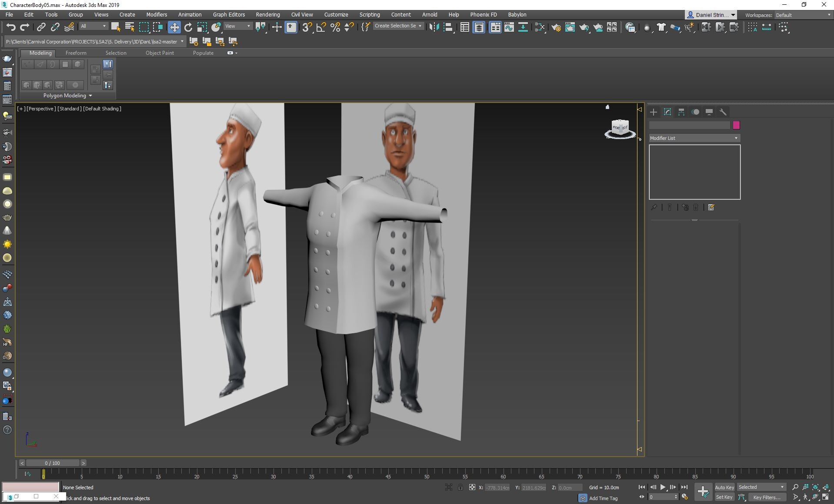Toggle Auto Key animation mode
834x504 pixels.
724,487
